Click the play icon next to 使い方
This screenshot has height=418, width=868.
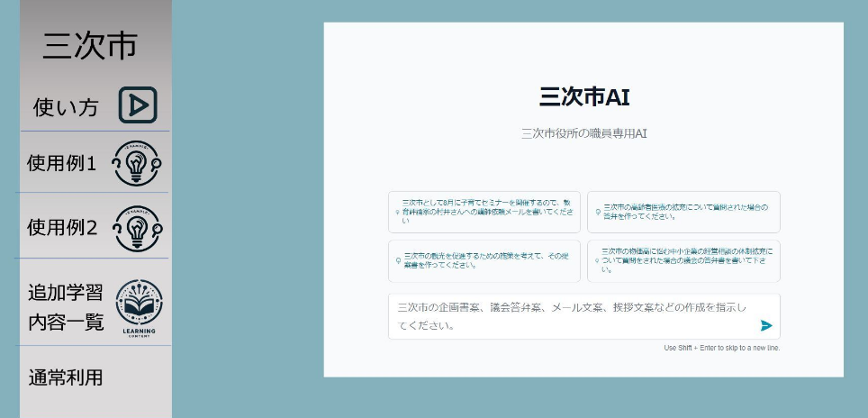pyautogui.click(x=138, y=105)
